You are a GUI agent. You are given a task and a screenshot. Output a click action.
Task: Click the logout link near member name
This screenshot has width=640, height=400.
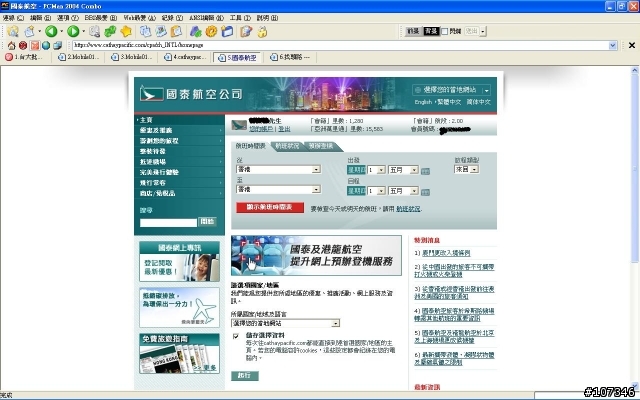(x=284, y=129)
